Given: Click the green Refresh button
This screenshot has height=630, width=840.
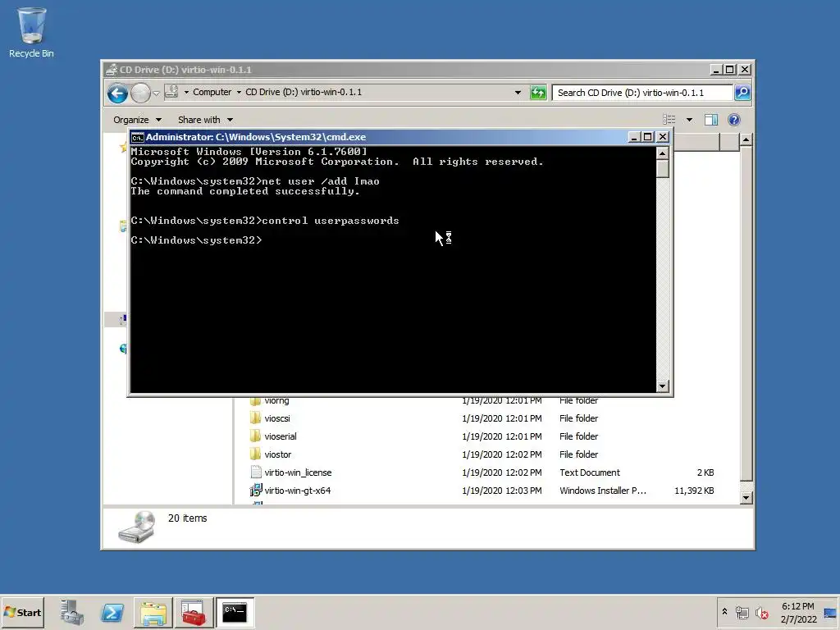Looking at the screenshot, I should 538,93.
